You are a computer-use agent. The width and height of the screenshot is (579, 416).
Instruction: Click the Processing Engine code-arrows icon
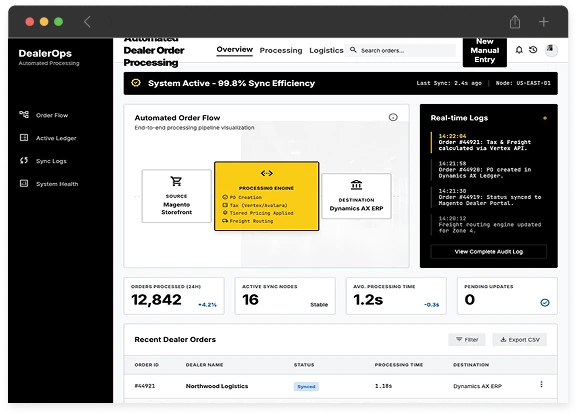(267, 173)
